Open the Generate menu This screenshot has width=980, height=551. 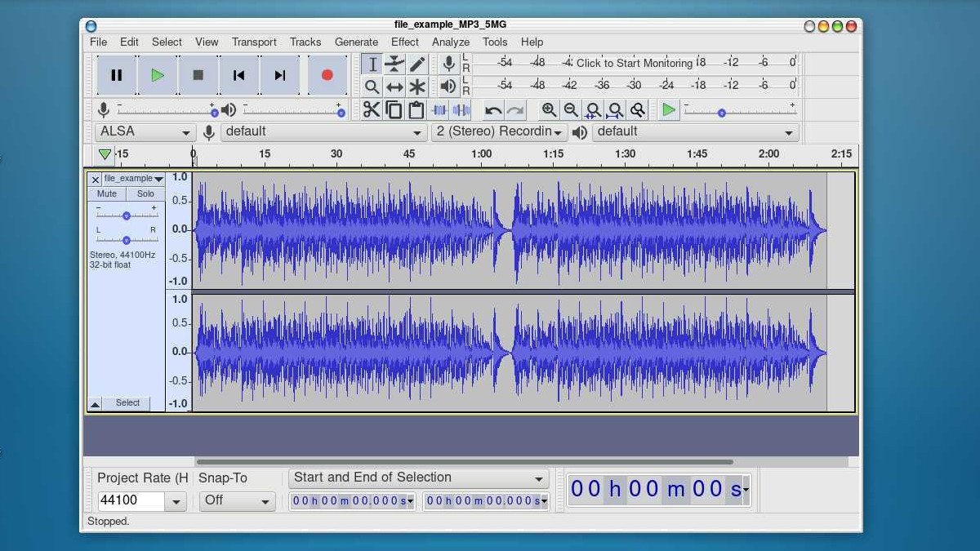click(356, 42)
